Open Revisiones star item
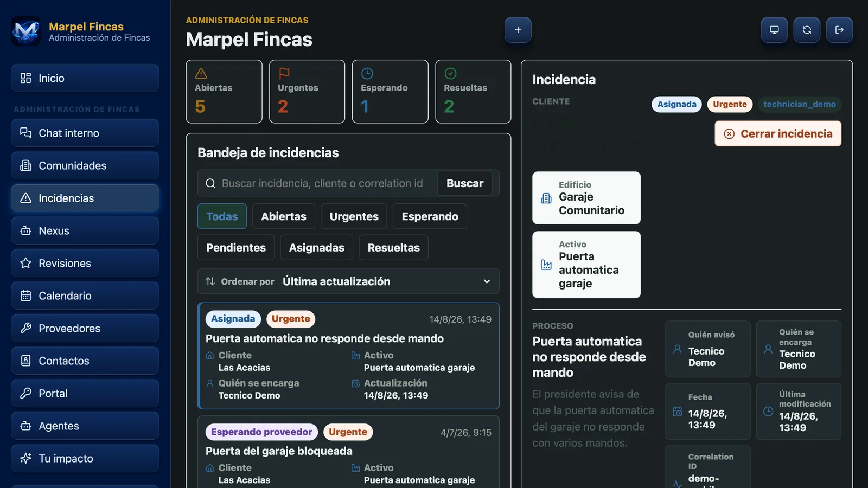Image resolution: width=868 pixels, height=488 pixels. (x=85, y=263)
